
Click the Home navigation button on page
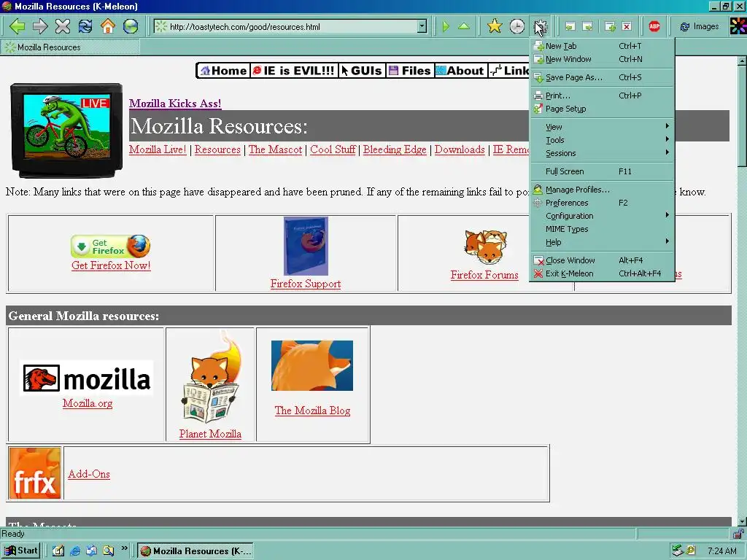223,71
